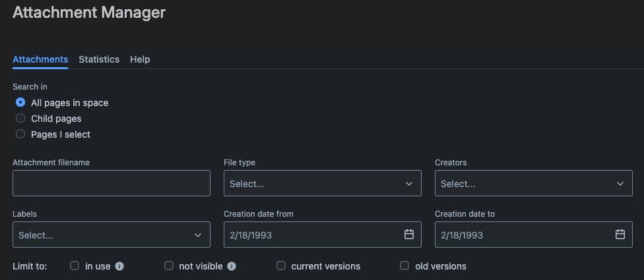
Task: Click info icon next to in use
Action: pyautogui.click(x=119, y=266)
